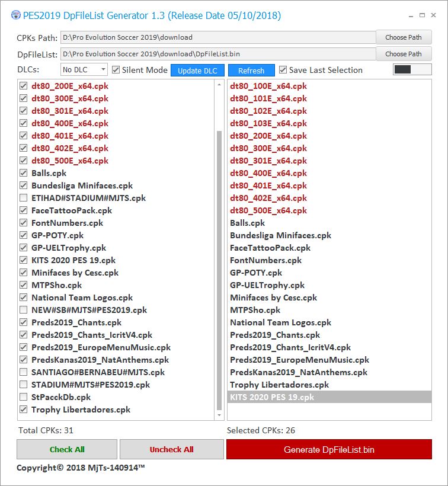The image size is (448, 486).
Task: Select dt80_500E_x64.cpk in the right list
Action: 329,210
